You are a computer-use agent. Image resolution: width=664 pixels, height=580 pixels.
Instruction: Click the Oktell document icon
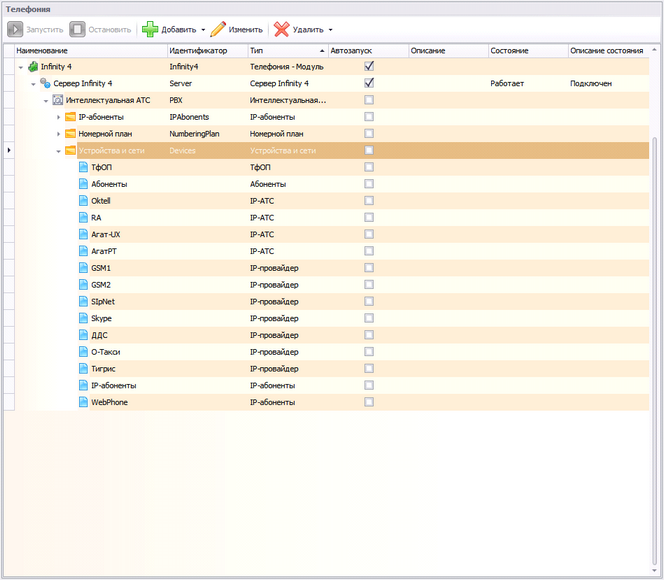point(83,201)
